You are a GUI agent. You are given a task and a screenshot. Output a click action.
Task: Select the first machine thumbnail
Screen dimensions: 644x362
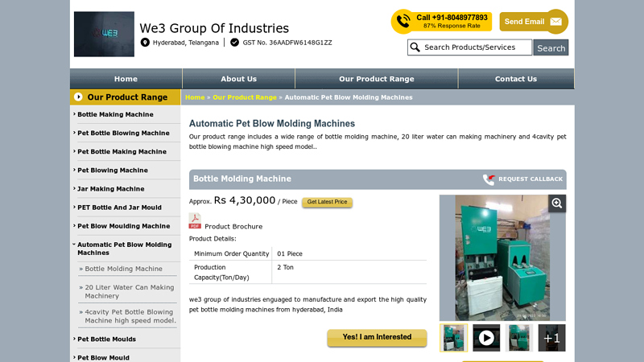[x=453, y=338]
